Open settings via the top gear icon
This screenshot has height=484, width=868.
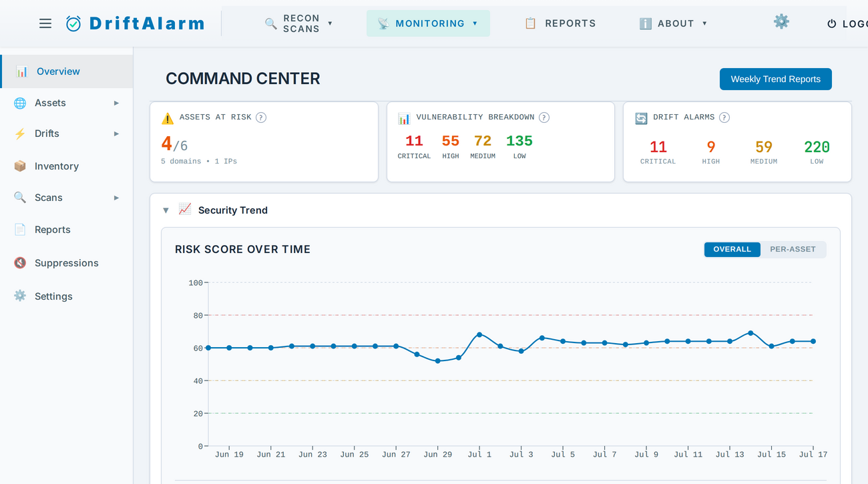(781, 21)
